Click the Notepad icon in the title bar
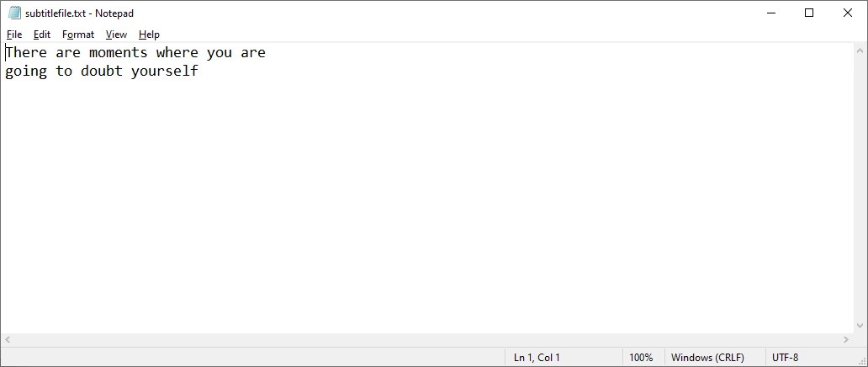The height and width of the screenshot is (367, 868). coord(14,13)
